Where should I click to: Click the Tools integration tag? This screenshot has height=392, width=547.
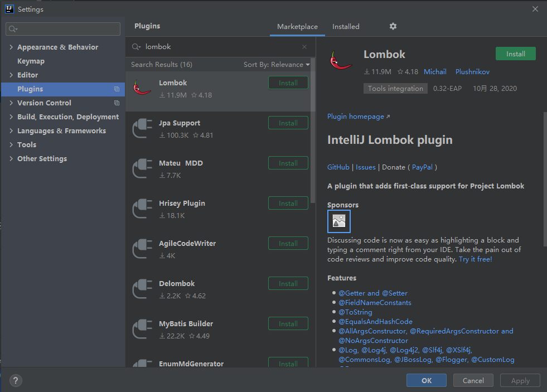pyautogui.click(x=395, y=89)
